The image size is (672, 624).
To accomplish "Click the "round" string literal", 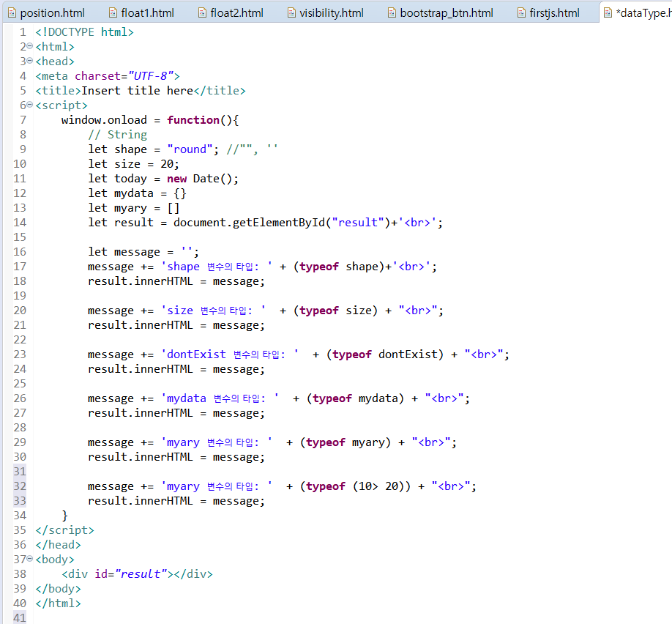I will pos(190,149).
